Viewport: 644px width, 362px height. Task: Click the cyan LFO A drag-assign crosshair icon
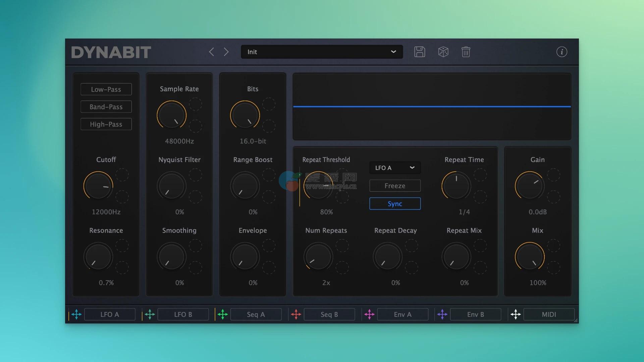[76, 314]
